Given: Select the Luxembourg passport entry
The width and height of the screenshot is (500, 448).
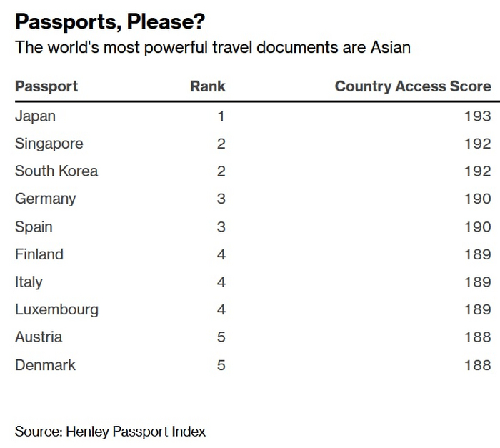Looking at the screenshot, I should click(56, 309).
